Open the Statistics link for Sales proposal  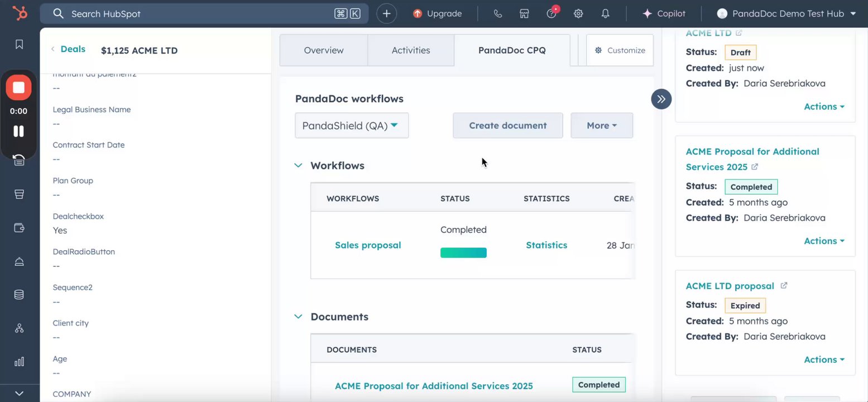click(546, 245)
